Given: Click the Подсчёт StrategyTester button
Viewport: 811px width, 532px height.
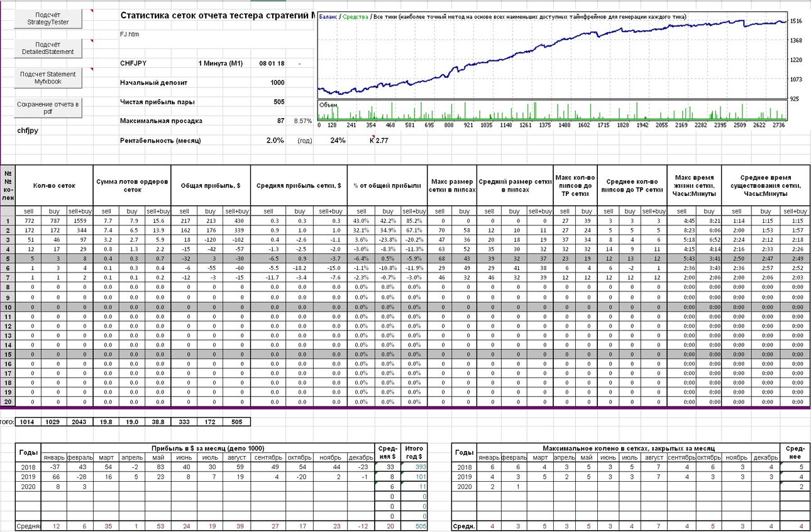Looking at the screenshot, I should [48, 18].
